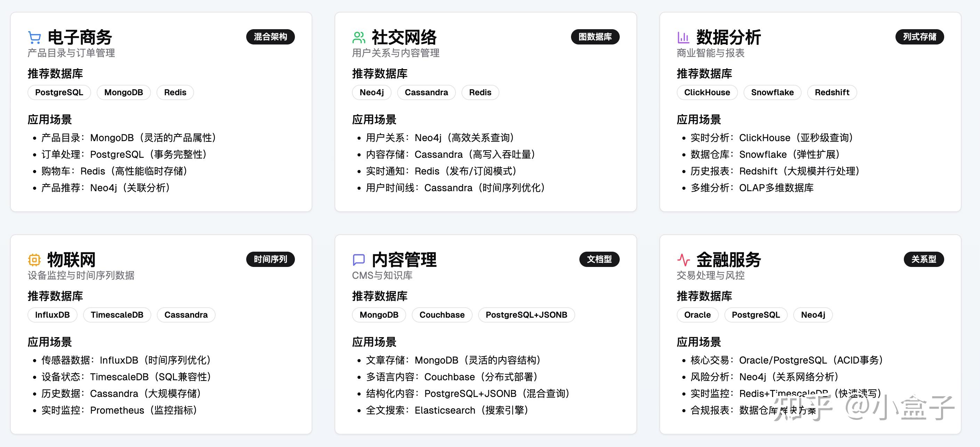This screenshot has height=447, width=980.
Task: Click the line 内容存储：Cassandra（高写入吞吐量）
Action: click(x=451, y=154)
